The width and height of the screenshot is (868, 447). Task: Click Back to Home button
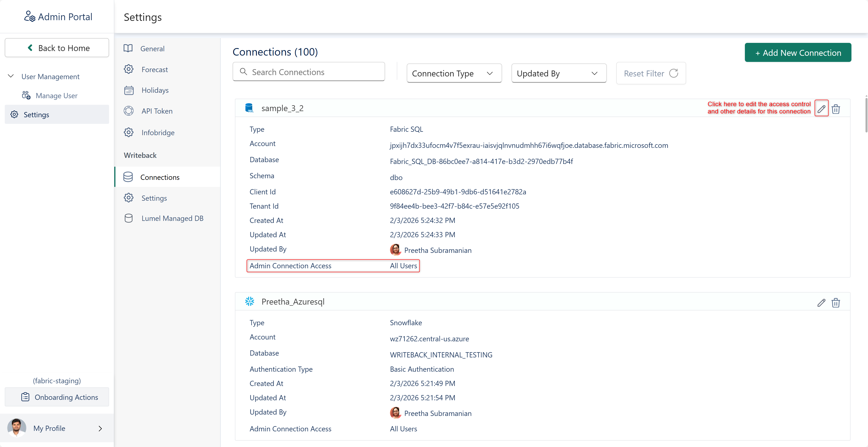coord(57,48)
